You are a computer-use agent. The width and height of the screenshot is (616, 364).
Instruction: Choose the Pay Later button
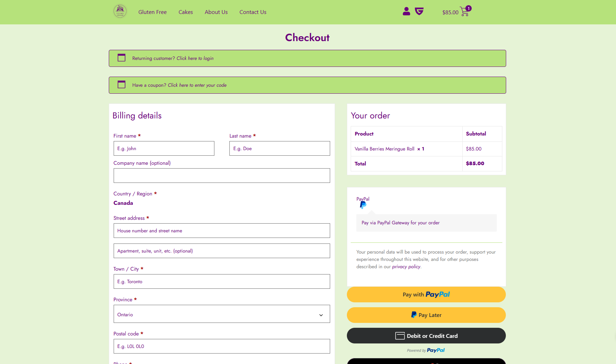click(x=426, y=315)
